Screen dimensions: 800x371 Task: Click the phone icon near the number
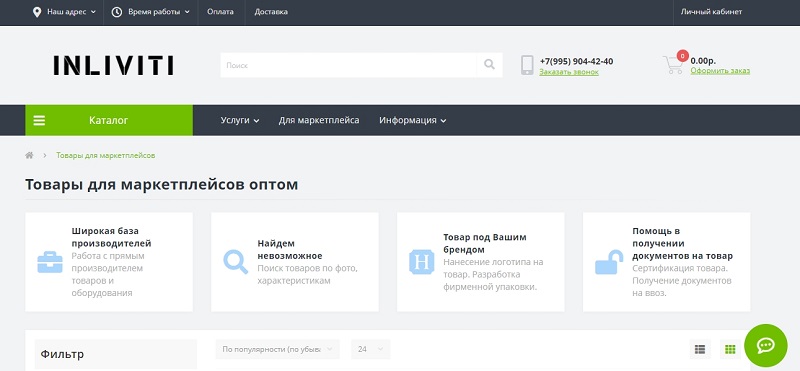pos(527,65)
